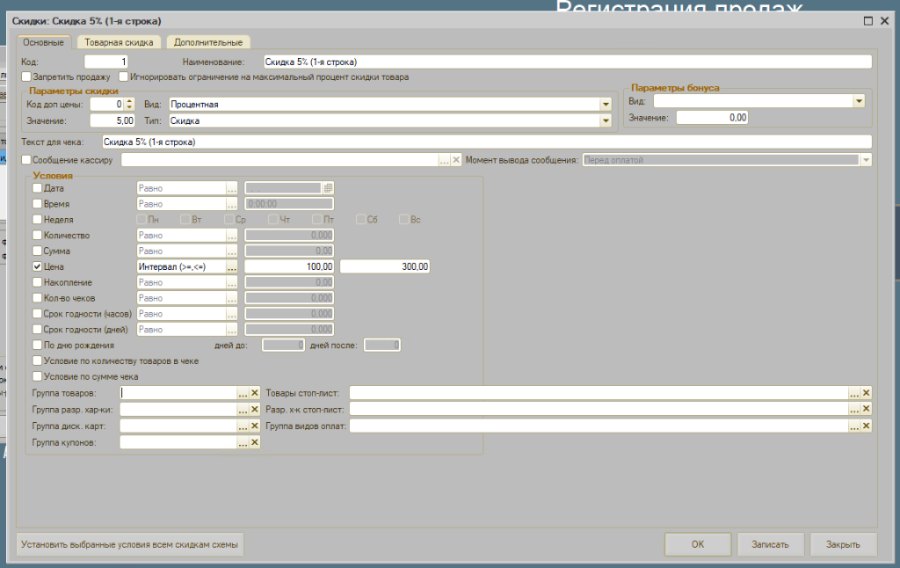
Task: Check Срок годности (часов) checkbox
Action: pyautogui.click(x=37, y=314)
